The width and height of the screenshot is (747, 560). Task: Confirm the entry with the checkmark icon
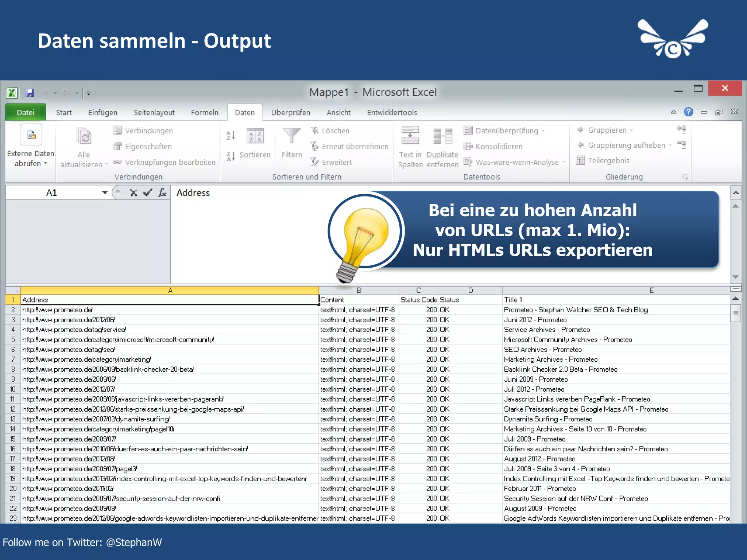(x=147, y=193)
